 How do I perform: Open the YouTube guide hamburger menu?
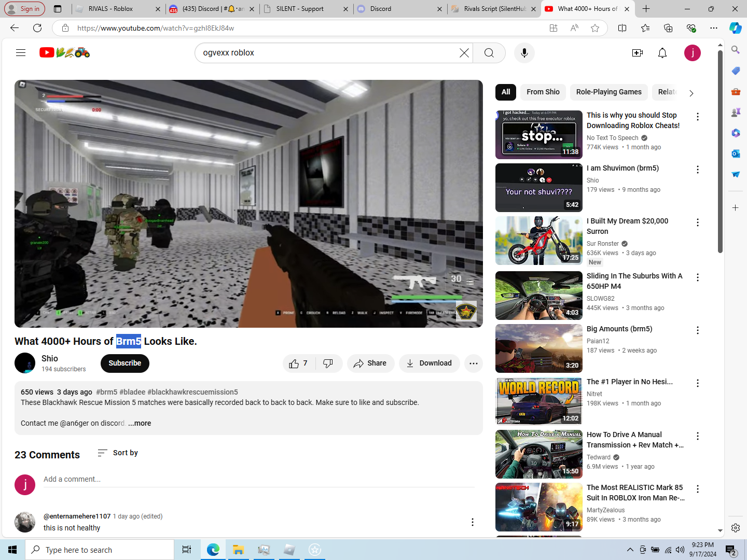coord(21,52)
